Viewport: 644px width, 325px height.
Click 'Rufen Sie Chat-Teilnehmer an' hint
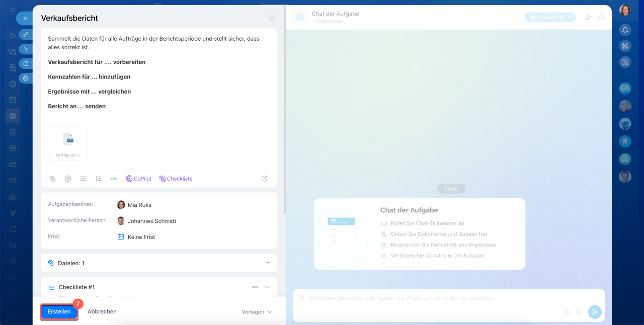coord(427,223)
